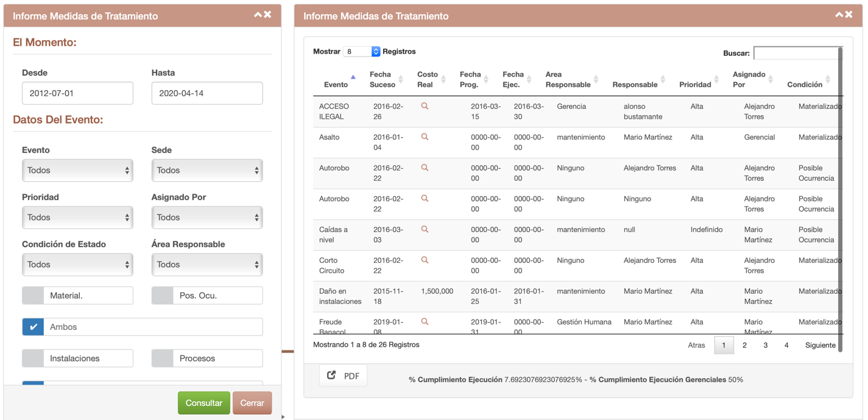Enable the Pos. Ocu. toggle
This screenshot has height=420, width=868.
point(163,296)
